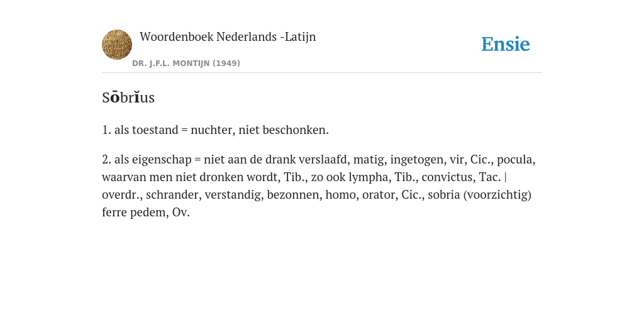The height and width of the screenshot is (322, 644).
Task: Open the Ensie logo link
Action: [506, 44]
